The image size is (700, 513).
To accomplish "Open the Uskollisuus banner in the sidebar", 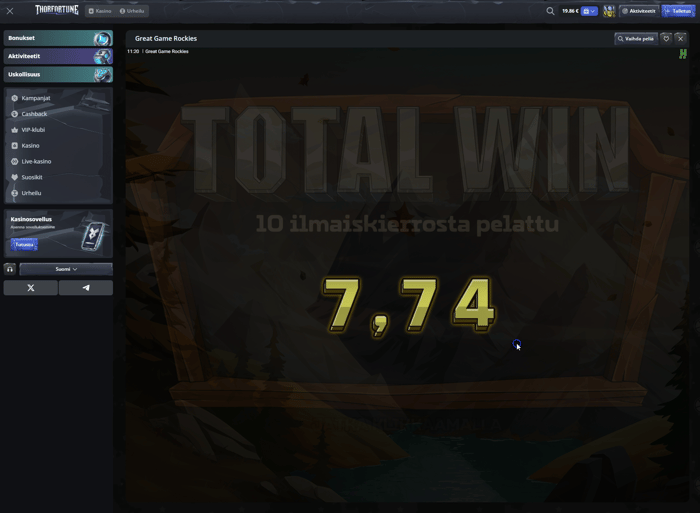I will [58, 75].
